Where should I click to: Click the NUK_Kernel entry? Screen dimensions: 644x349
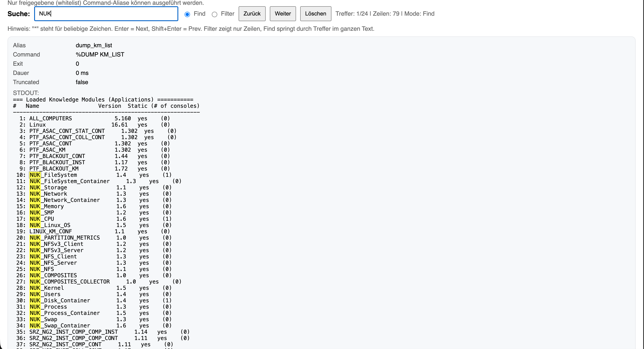47,287
